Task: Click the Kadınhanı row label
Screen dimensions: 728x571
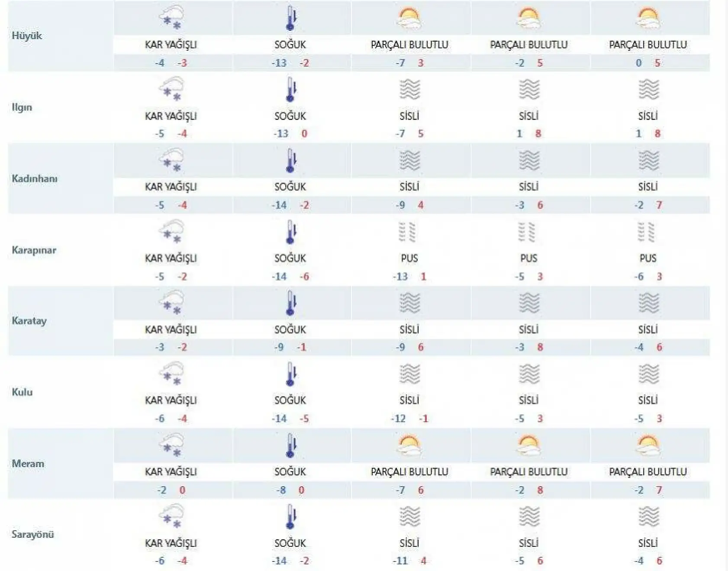Action: pyautogui.click(x=35, y=179)
